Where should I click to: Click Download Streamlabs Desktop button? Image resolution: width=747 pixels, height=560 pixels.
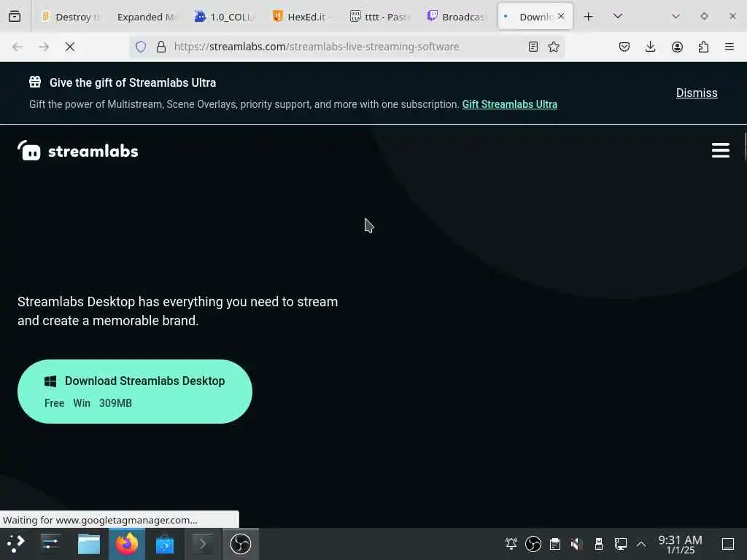tap(135, 392)
